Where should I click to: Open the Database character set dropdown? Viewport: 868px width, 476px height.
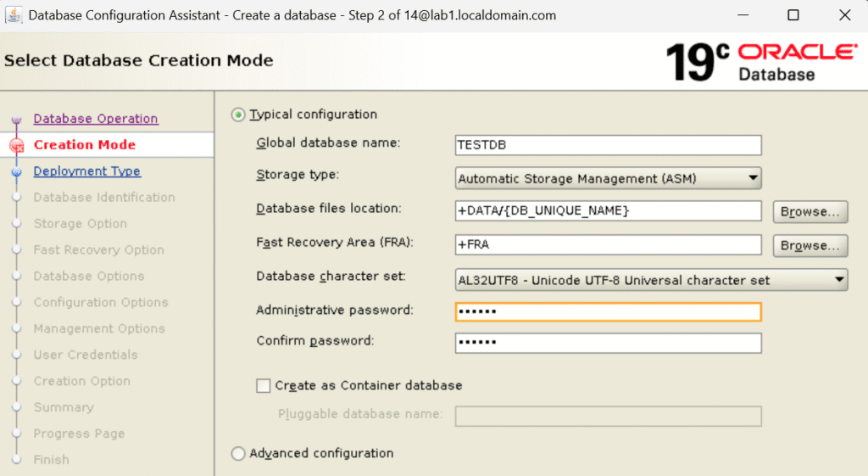coord(651,280)
